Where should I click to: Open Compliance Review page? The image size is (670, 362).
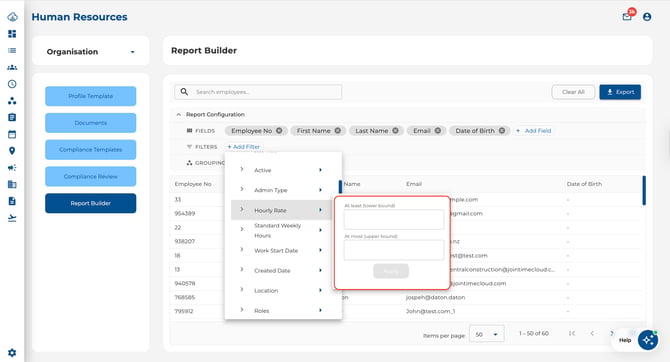[91, 177]
